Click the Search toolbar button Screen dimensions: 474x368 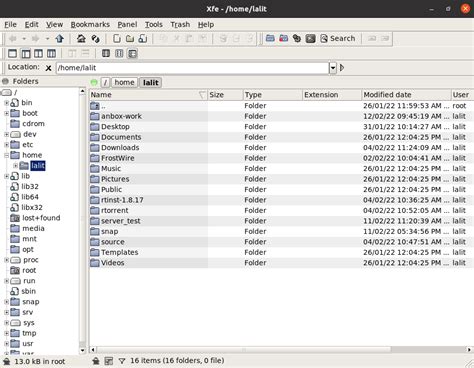pos(338,39)
